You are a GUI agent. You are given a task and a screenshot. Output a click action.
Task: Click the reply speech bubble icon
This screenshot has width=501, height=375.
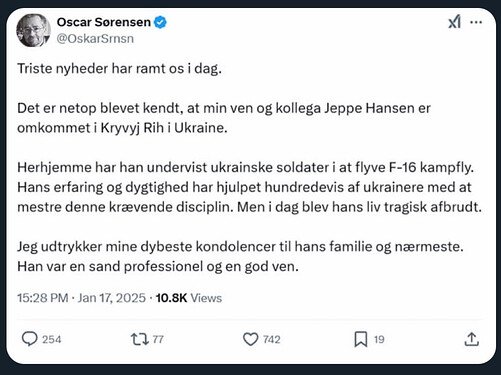pos(30,339)
